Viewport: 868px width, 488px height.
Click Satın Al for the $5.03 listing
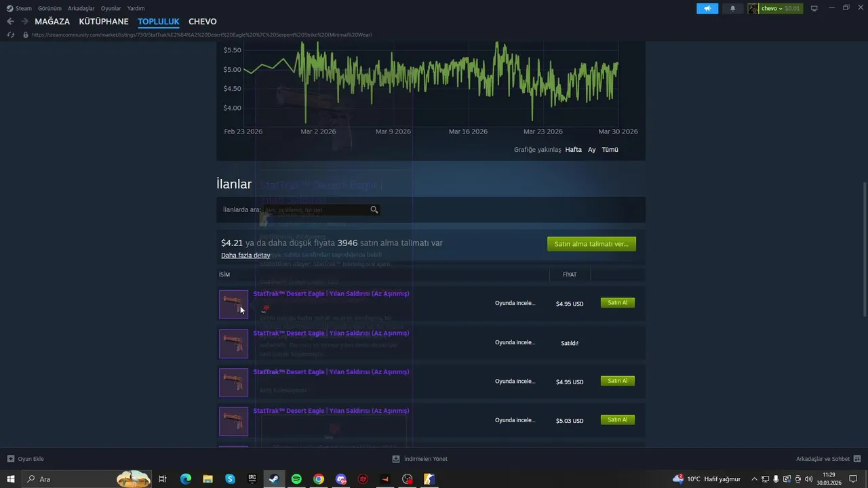click(x=618, y=420)
